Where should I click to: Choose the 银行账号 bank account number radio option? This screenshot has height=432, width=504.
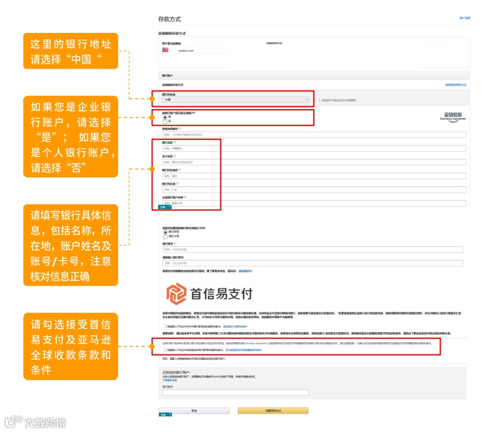[x=166, y=232]
